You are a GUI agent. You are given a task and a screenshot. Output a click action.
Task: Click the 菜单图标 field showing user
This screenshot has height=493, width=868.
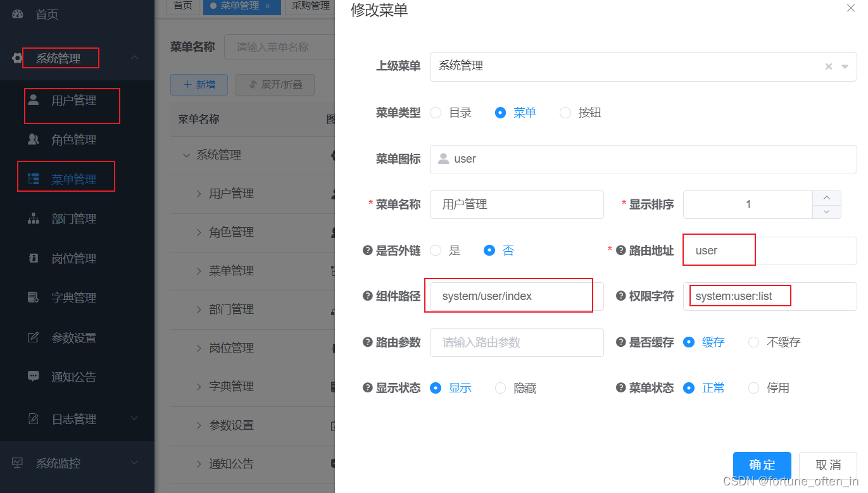click(643, 159)
